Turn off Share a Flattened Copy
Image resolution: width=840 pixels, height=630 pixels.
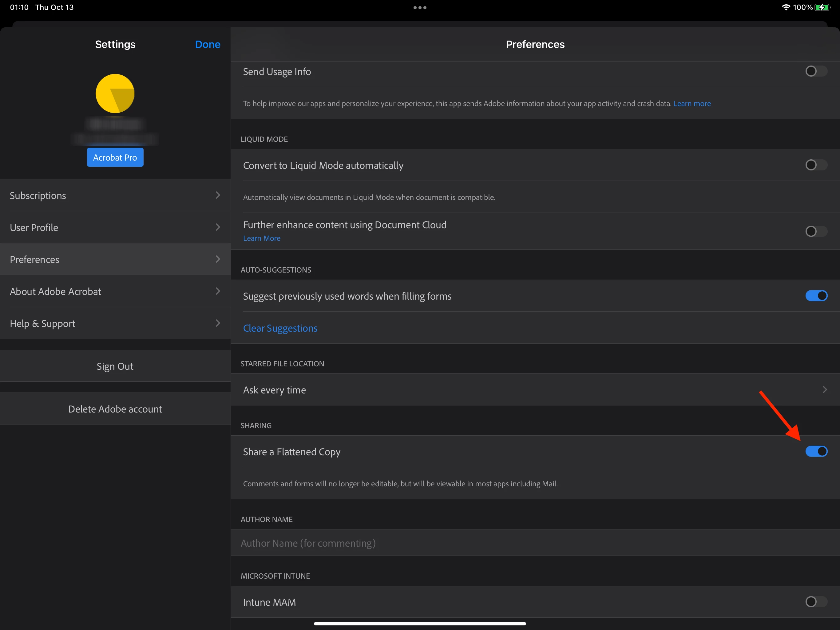pos(816,451)
